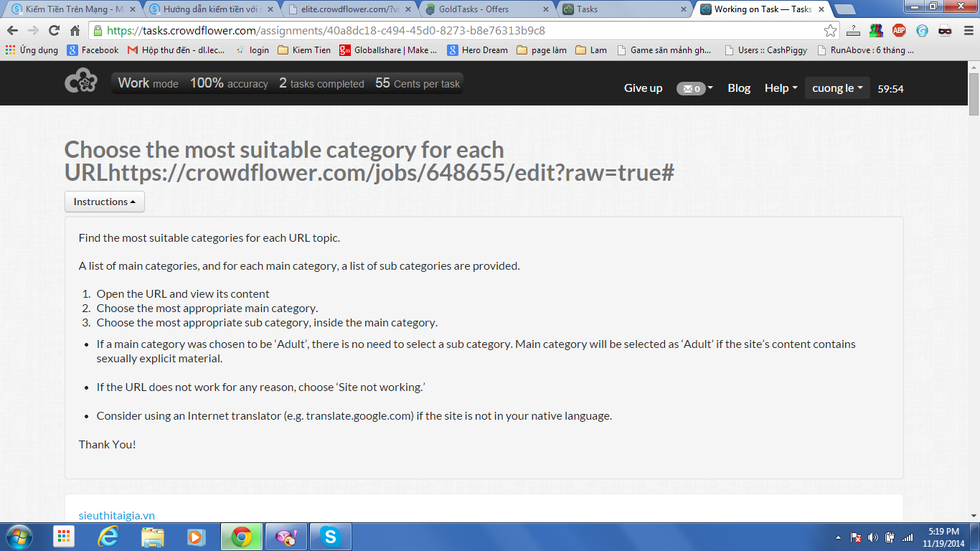This screenshot has height=551, width=980.
Task: Open the Chrome menu hamburger icon
Action: tap(968, 31)
